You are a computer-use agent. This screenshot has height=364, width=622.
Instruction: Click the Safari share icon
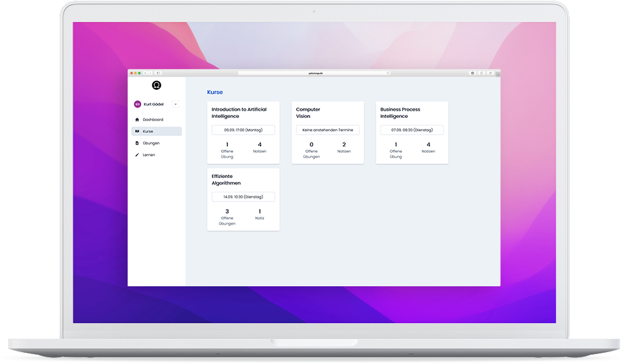(x=481, y=73)
